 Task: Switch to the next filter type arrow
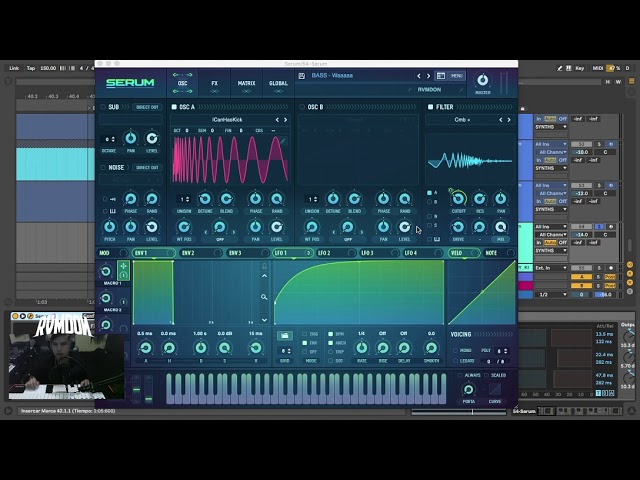tap(509, 120)
